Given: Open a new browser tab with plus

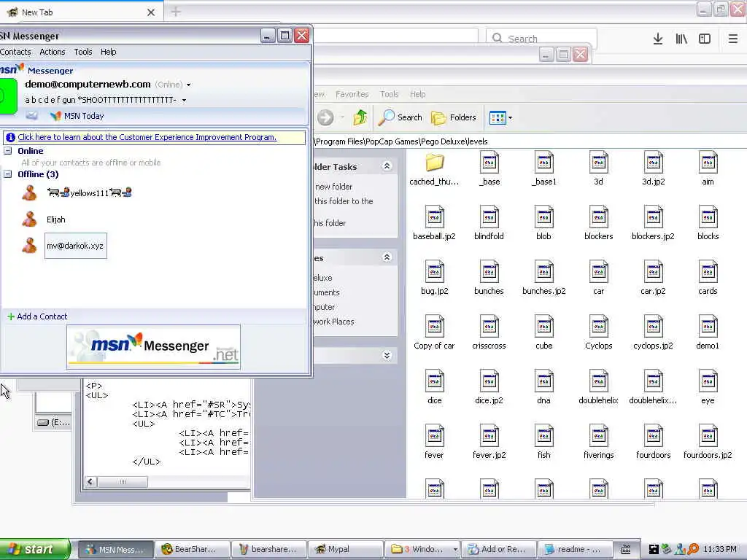Looking at the screenshot, I should point(176,12).
